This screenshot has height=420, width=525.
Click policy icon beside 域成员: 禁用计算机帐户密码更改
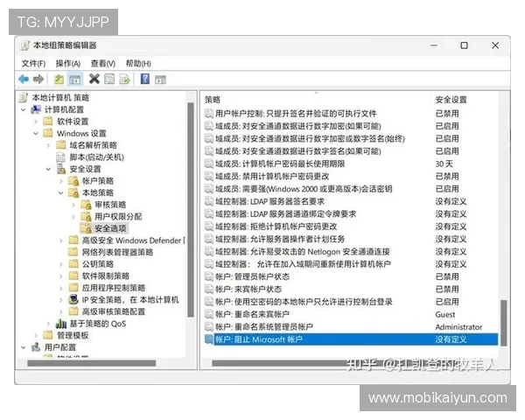209,176
